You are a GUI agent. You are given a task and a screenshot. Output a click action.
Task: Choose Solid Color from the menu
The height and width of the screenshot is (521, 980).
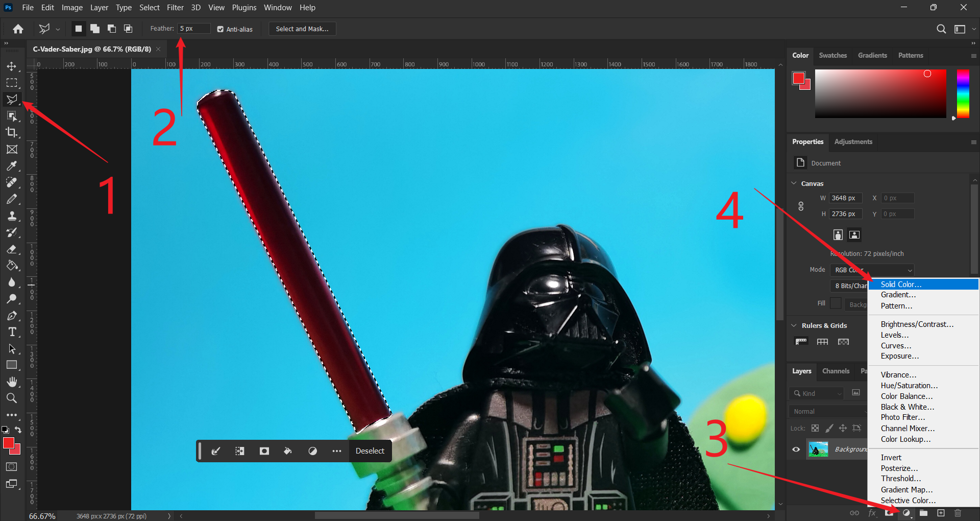(901, 285)
